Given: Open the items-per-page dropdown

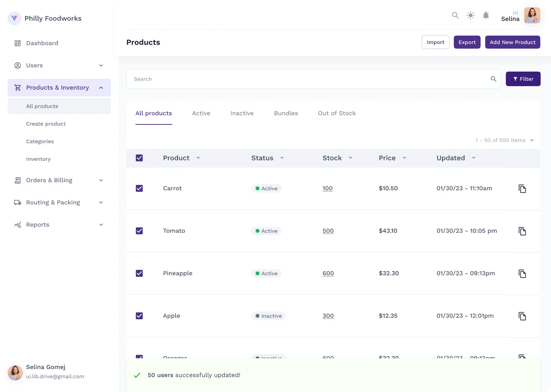Looking at the screenshot, I should [531, 140].
